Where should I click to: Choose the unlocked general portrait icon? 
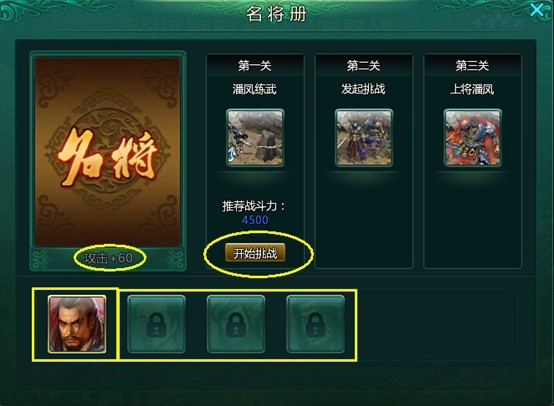tap(77, 324)
